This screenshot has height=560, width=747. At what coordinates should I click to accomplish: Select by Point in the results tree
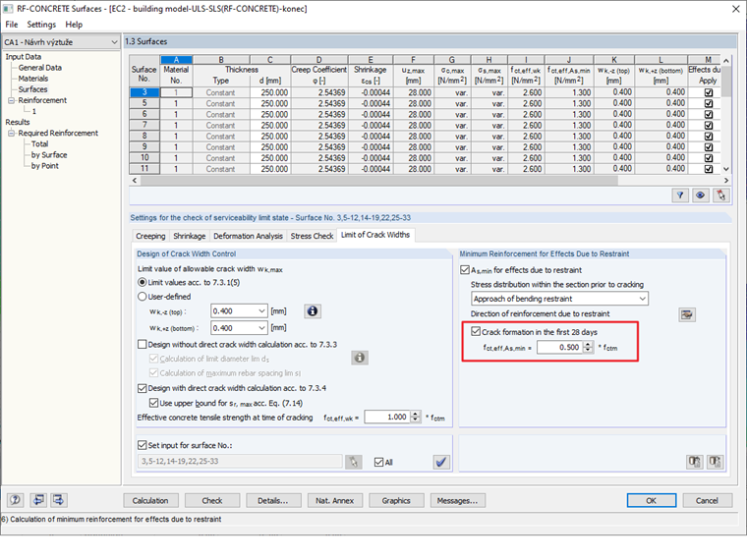pyautogui.click(x=45, y=166)
